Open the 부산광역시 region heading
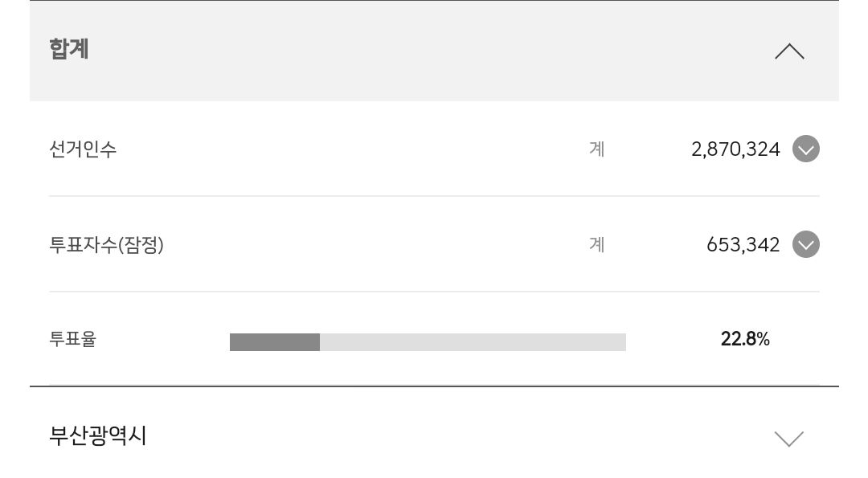The height and width of the screenshot is (478, 868). point(98,436)
